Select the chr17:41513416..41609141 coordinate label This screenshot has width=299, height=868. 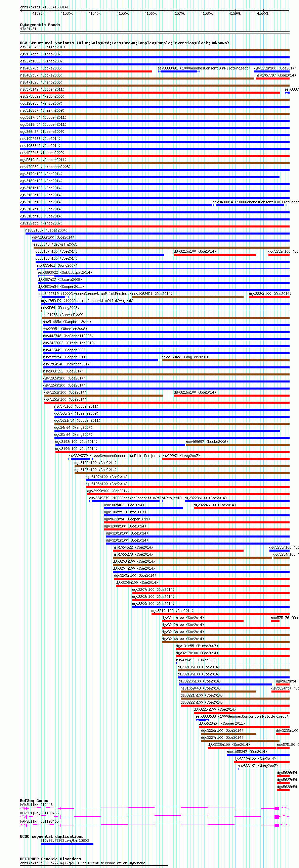point(44,7)
